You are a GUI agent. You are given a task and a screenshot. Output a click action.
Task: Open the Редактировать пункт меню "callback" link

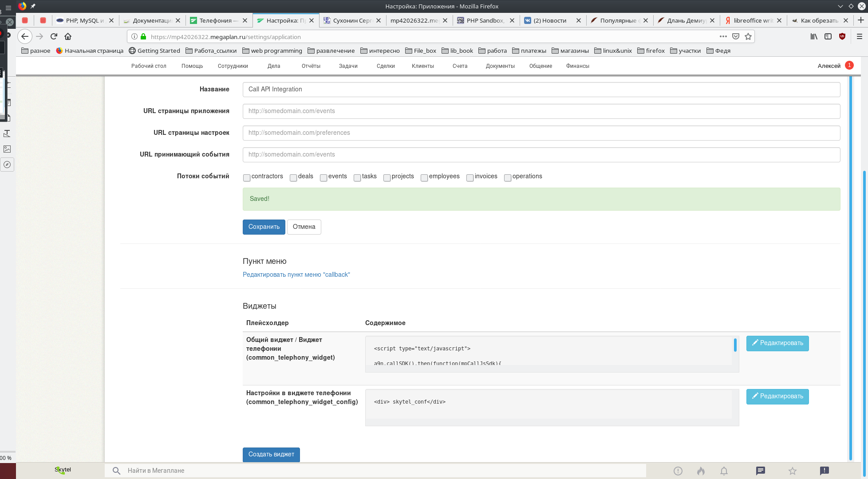coord(296,275)
